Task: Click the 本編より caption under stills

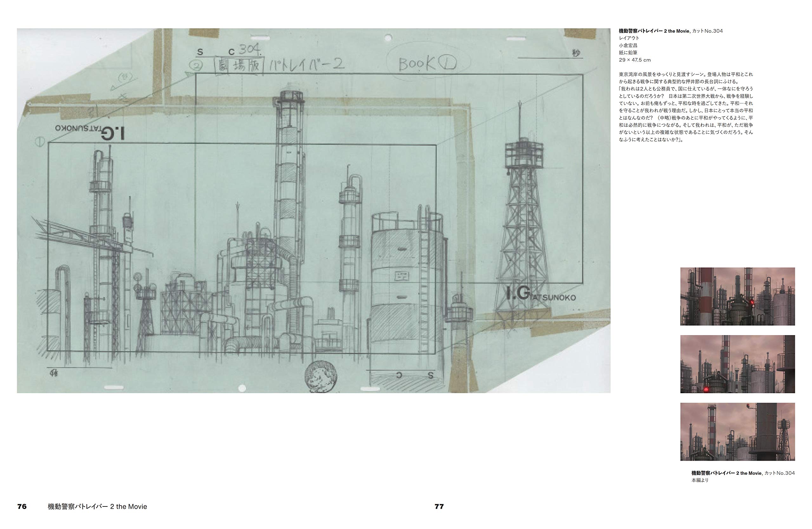Action: pos(700,480)
